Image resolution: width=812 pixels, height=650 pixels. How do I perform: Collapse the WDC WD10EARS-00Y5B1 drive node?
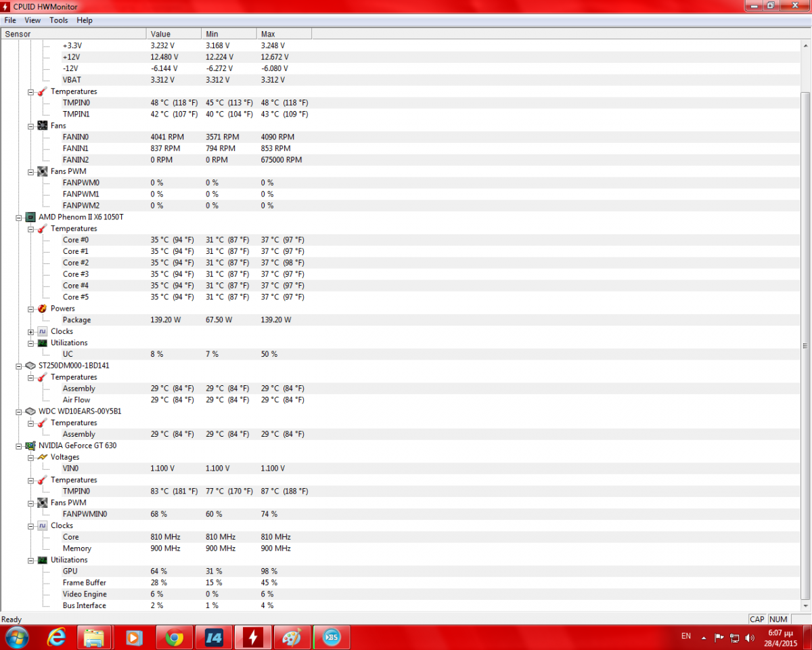point(19,412)
